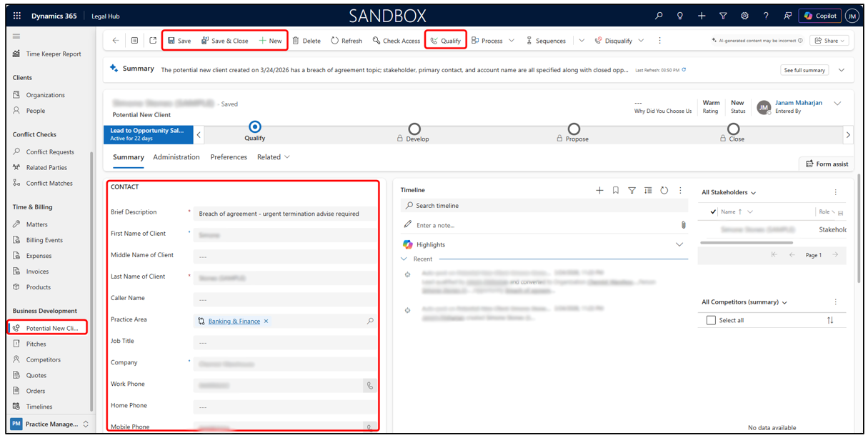868x438 pixels.
Task: Click the Search timeline field
Action: [546, 206]
